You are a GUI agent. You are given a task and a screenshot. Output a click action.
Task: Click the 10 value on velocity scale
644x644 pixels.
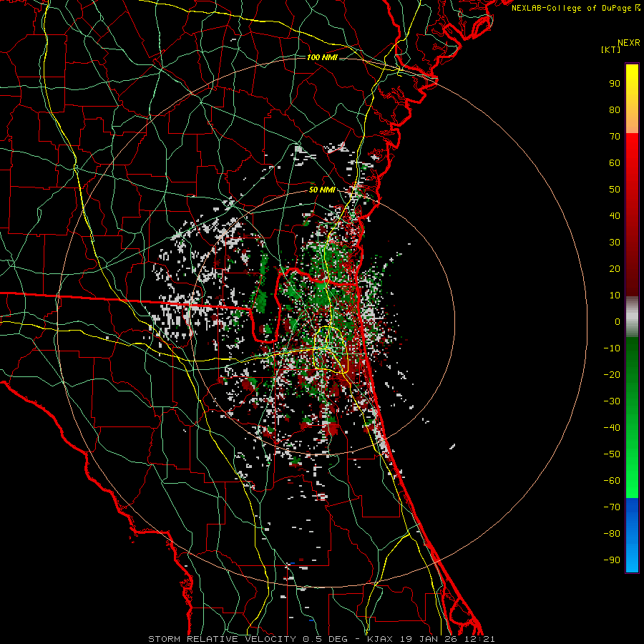pos(615,296)
